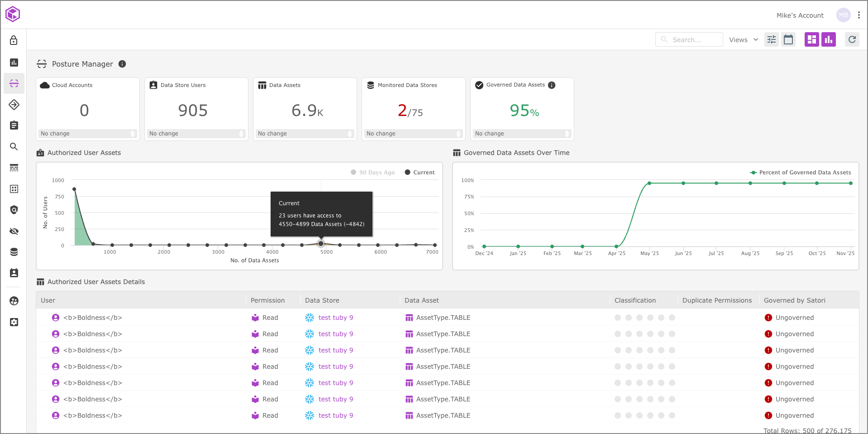Switch to the tile grid view
Image resolution: width=868 pixels, height=434 pixels.
(811, 40)
